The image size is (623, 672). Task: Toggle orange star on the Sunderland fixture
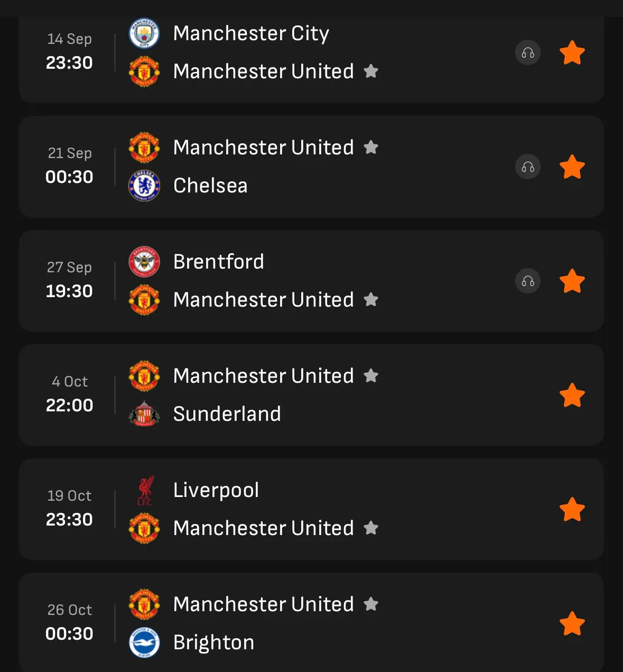click(x=572, y=395)
